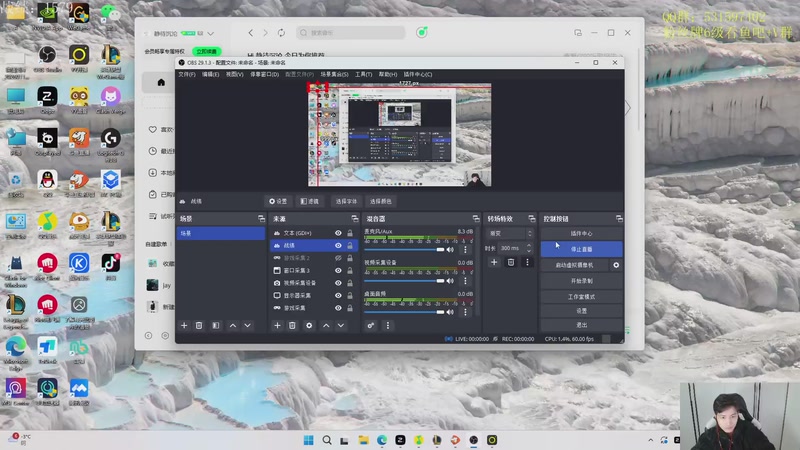The width and height of the screenshot is (800, 450).
Task: Expand the music app account dropdown chevron
Action: 210,33
